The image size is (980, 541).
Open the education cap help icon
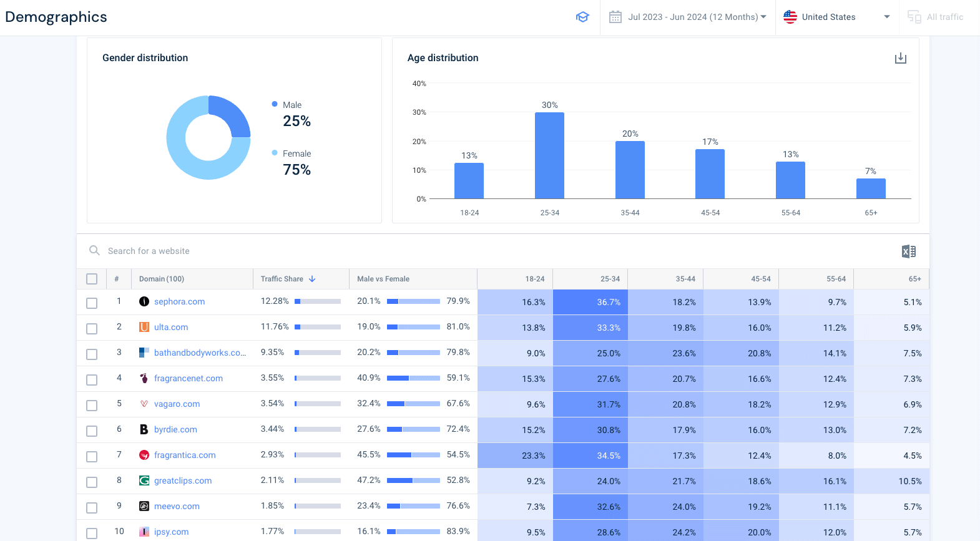tap(582, 17)
